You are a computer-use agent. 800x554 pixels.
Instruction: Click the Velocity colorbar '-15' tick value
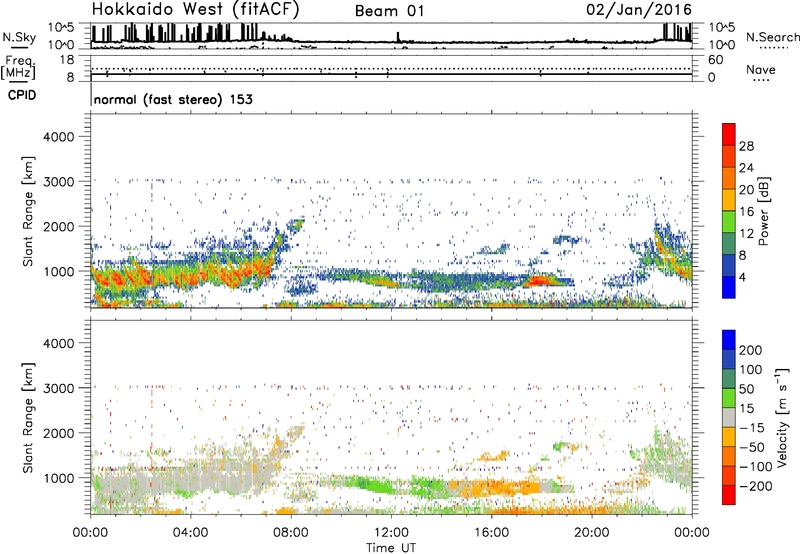point(751,427)
